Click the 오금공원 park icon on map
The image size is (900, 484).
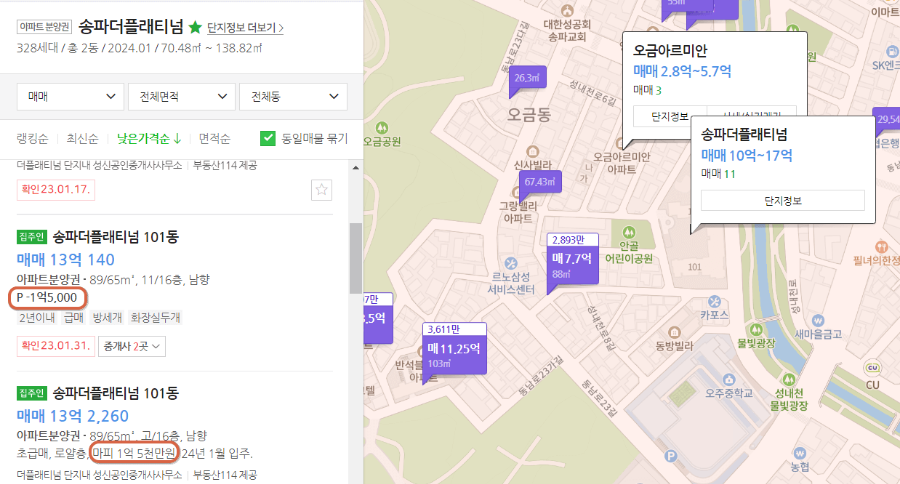point(382,127)
